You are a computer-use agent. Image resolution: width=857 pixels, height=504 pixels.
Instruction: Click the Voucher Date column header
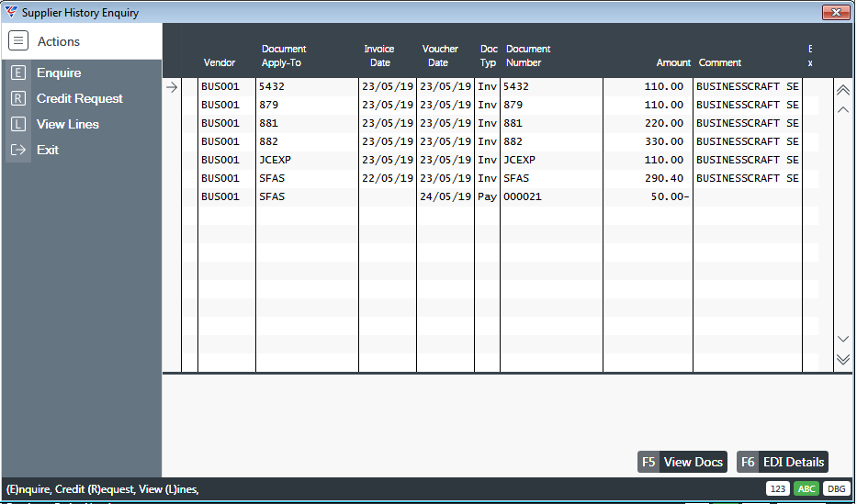(x=439, y=56)
